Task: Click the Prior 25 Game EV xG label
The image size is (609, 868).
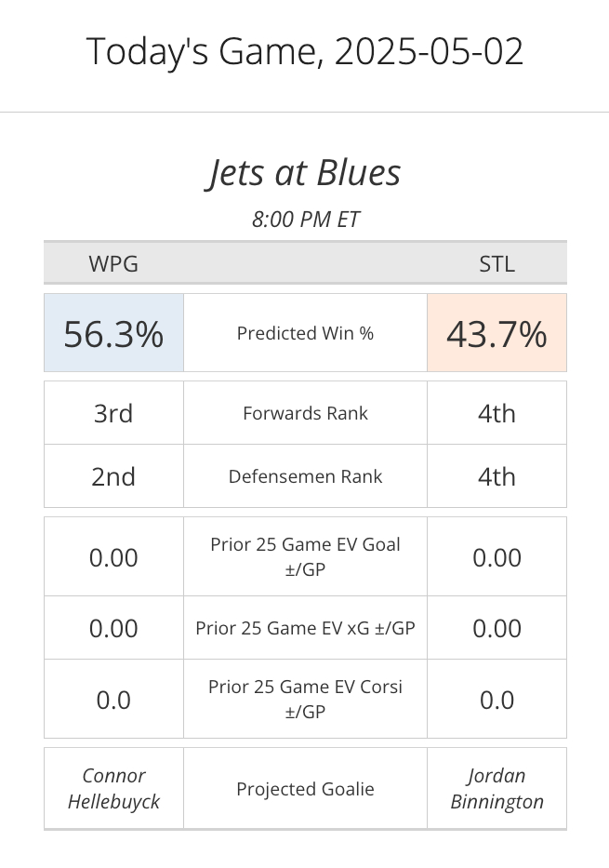Action: pos(305,628)
